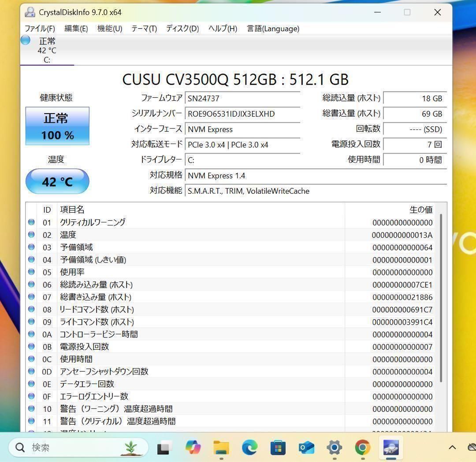Screen dimensions: 476x462
Task: Click the status dot next to クリティカルワーニング
Action: pos(31,222)
